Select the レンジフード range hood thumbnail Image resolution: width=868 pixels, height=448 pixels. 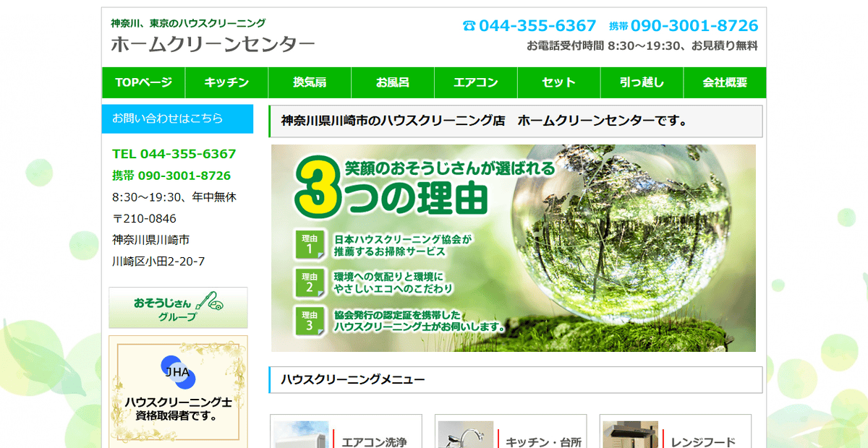630,435
